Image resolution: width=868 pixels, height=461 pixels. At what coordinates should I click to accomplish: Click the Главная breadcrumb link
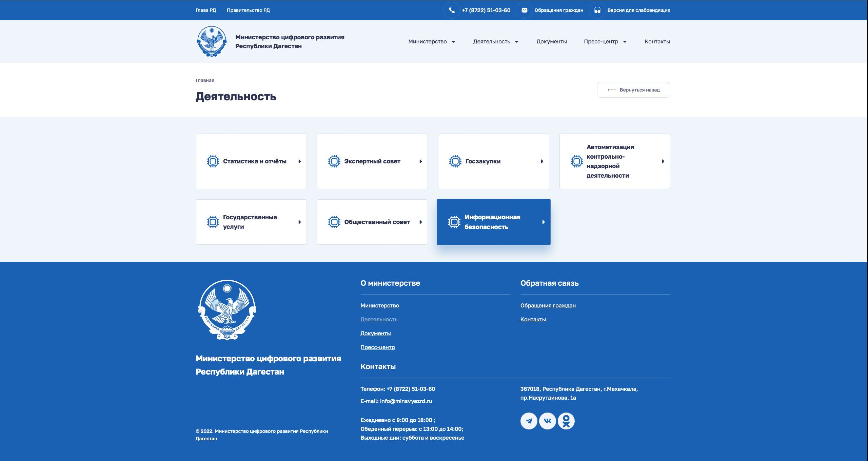(205, 80)
